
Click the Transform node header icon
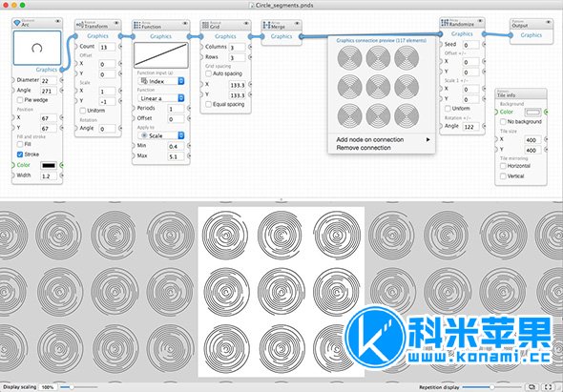point(80,25)
